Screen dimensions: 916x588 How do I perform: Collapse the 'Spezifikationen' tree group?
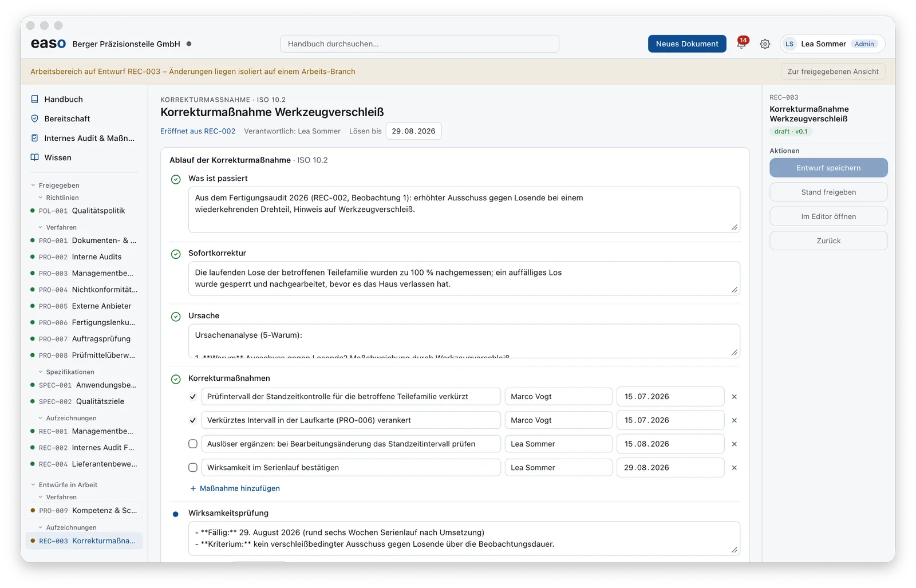tap(41, 372)
